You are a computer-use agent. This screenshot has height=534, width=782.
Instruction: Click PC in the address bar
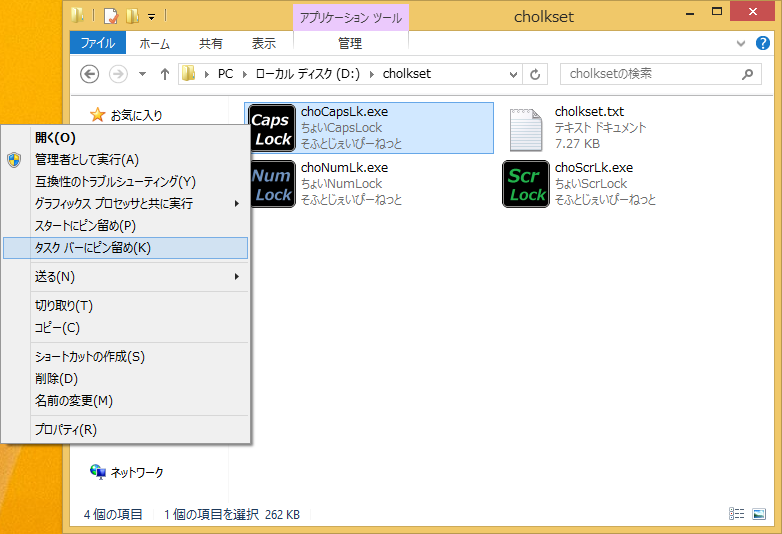(x=225, y=74)
